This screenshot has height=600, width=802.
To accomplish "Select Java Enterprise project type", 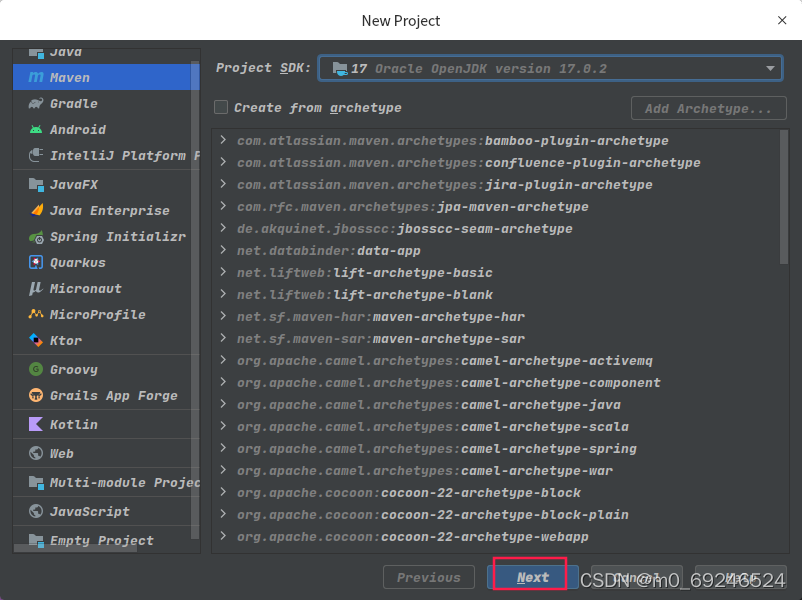I will (109, 211).
